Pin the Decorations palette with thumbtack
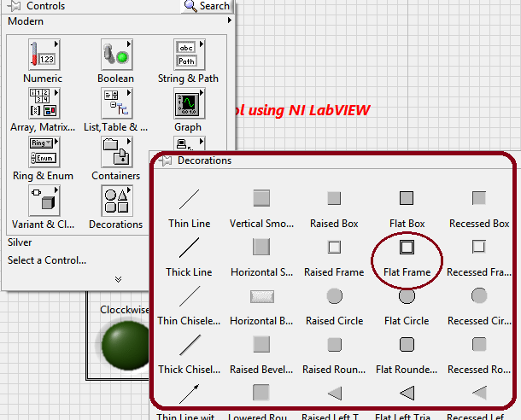 (165, 161)
